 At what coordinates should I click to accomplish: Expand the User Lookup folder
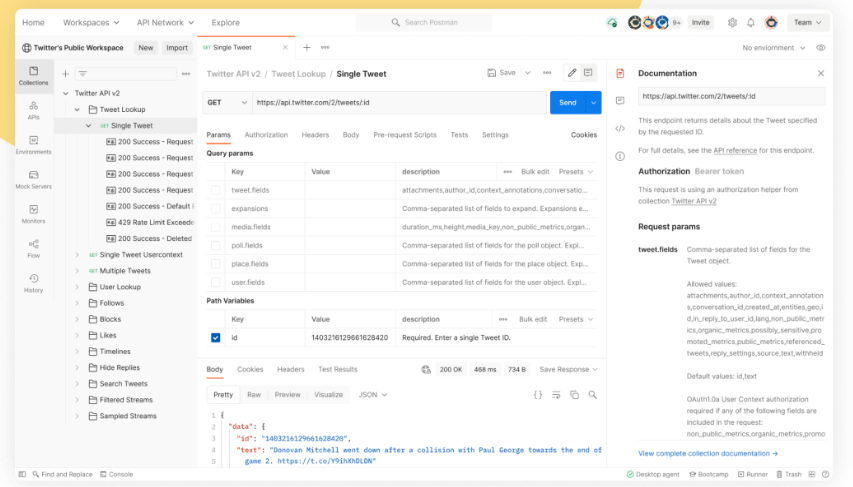77,287
